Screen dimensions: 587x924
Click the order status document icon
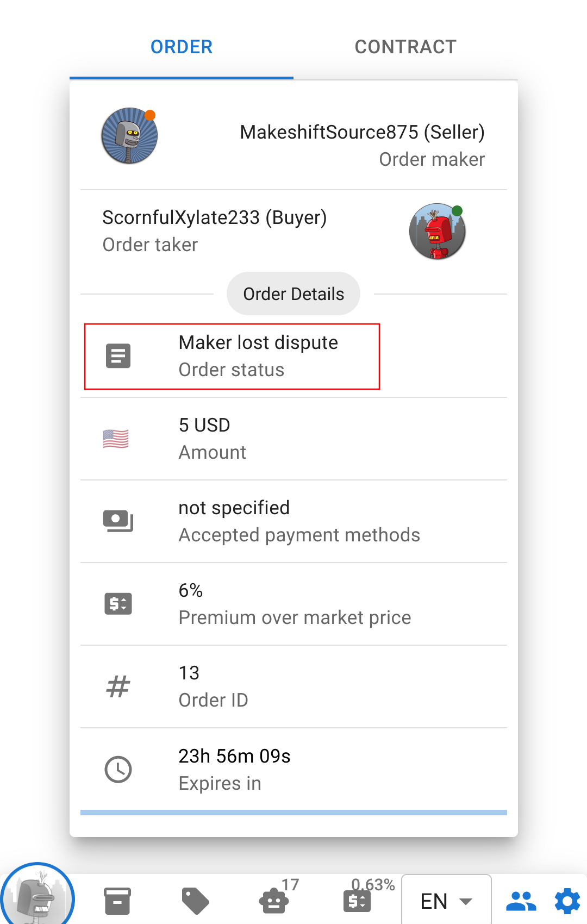pos(118,356)
